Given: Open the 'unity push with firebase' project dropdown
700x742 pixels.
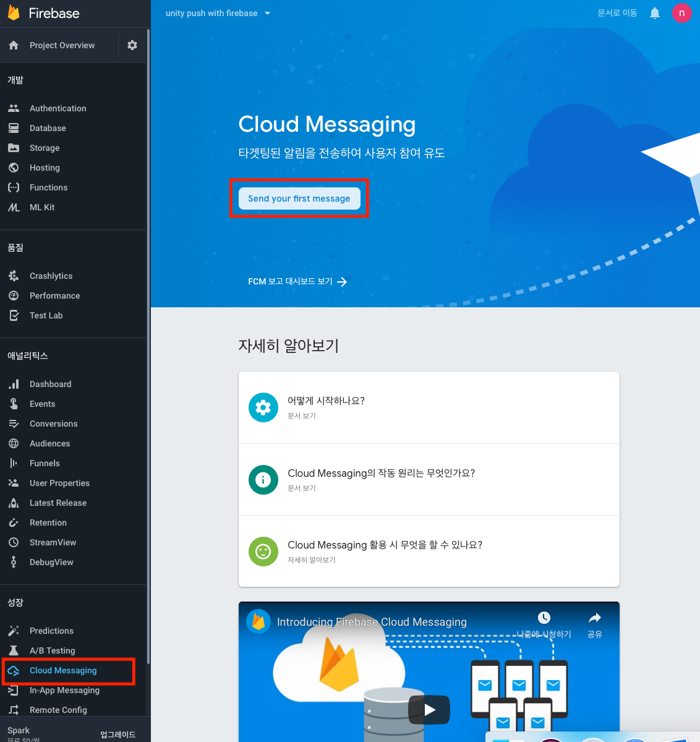Looking at the screenshot, I should pos(218,13).
